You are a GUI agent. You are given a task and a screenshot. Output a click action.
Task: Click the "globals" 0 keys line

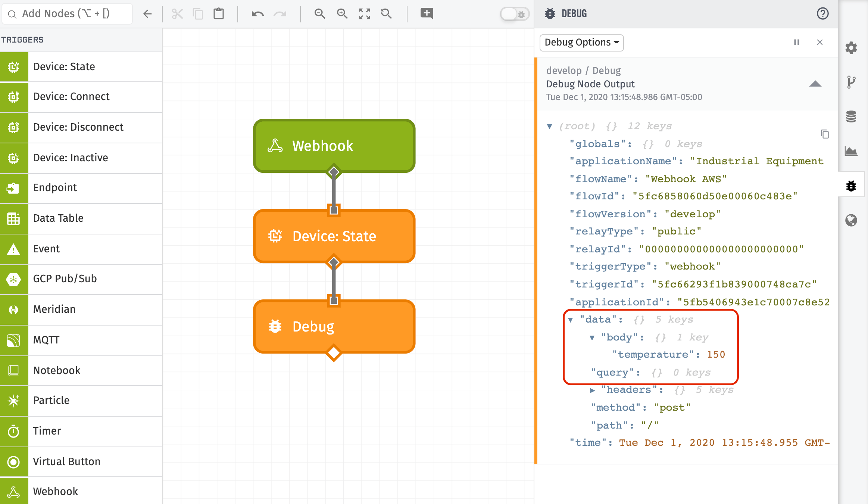click(x=636, y=144)
